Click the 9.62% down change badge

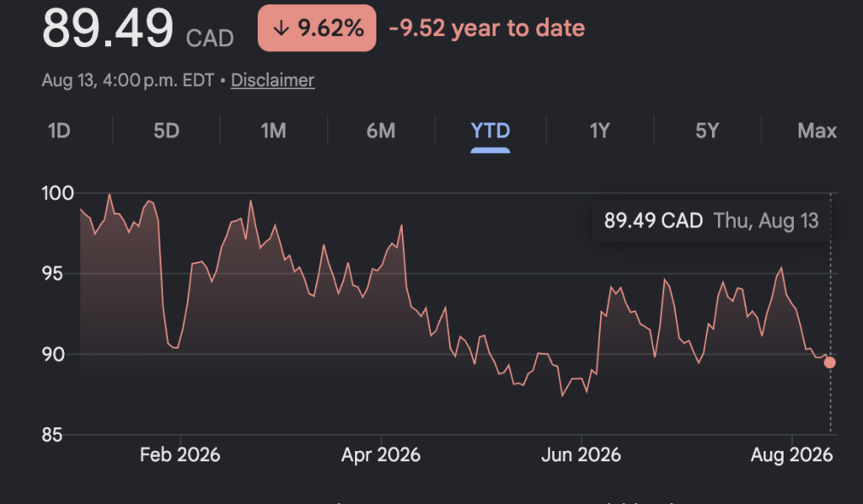(317, 28)
